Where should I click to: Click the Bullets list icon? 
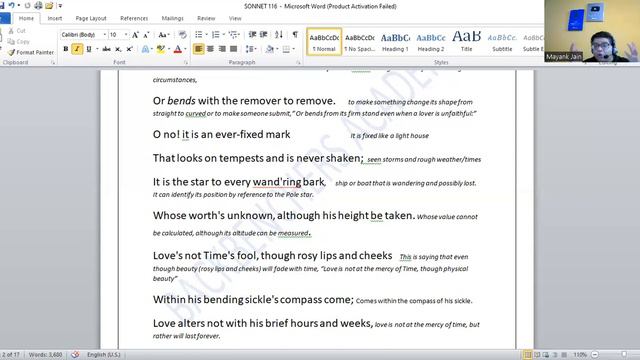(x=198, y=35)
